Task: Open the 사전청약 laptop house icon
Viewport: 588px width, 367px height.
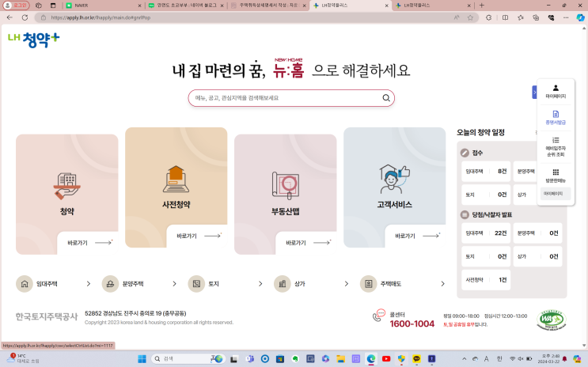Action: [176, 180]
